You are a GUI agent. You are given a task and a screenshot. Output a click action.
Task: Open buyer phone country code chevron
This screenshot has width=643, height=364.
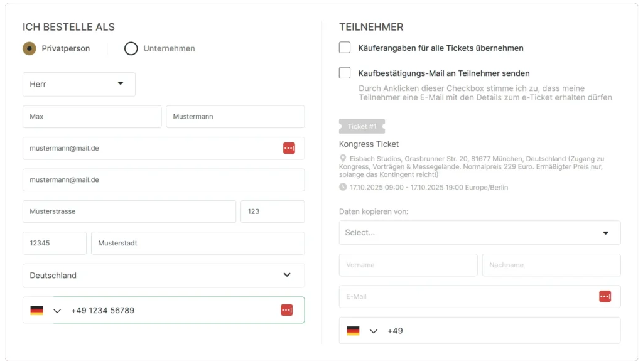pos(57,311)
